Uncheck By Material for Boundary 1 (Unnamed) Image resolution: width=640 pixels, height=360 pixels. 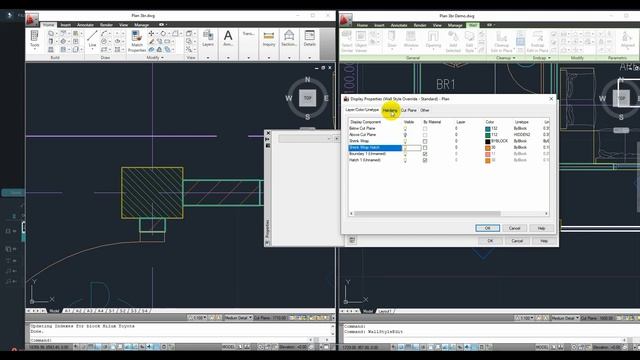click(425, 154)
